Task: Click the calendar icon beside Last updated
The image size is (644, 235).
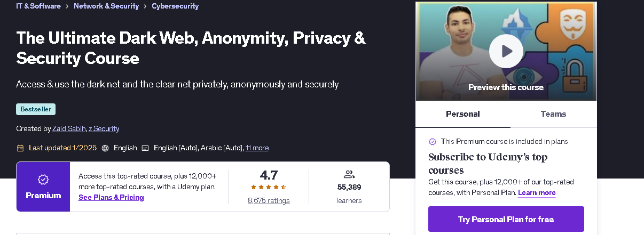Action: pyautogui.click(x=20, y=148)
